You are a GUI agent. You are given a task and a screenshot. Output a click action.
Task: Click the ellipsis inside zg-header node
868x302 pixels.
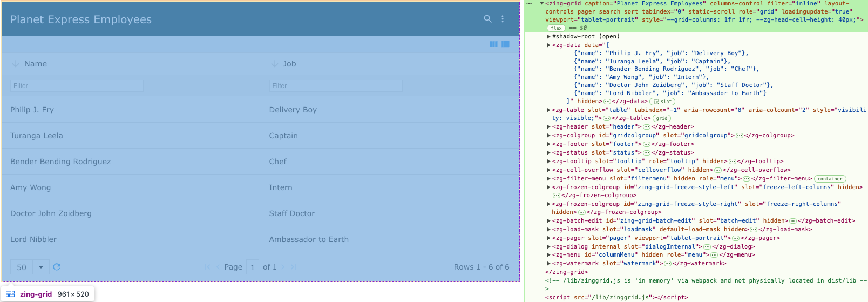(646, 127)
